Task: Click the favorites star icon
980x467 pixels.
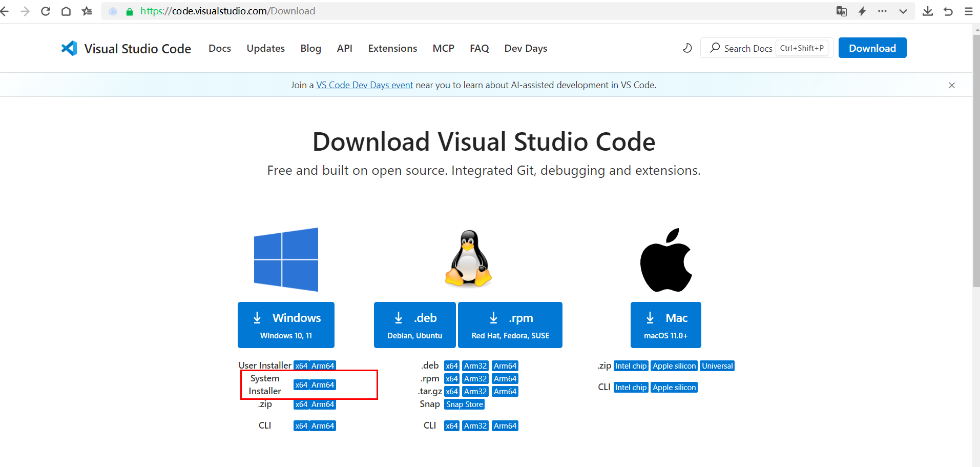Action: point(87,11)
